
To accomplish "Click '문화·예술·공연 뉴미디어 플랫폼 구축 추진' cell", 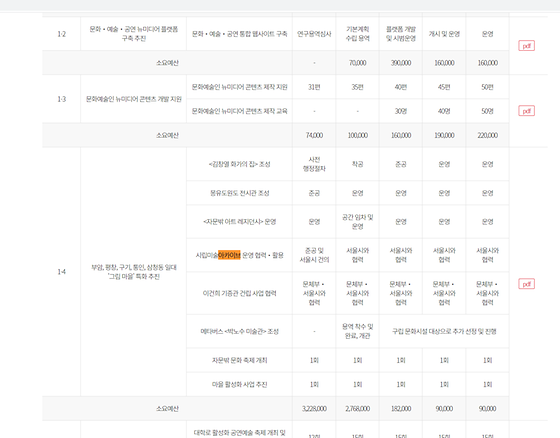I will tap(134, 34).
